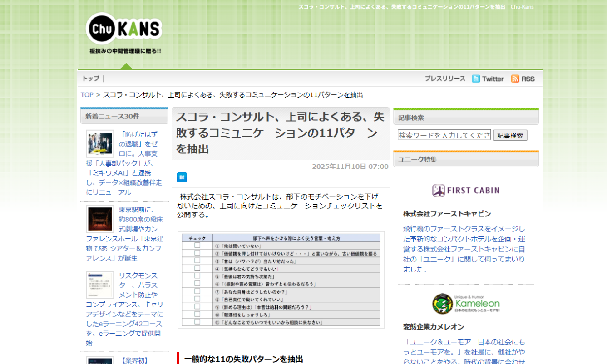
Task: Open the RSS feed icon
Action: coord(515,79)
